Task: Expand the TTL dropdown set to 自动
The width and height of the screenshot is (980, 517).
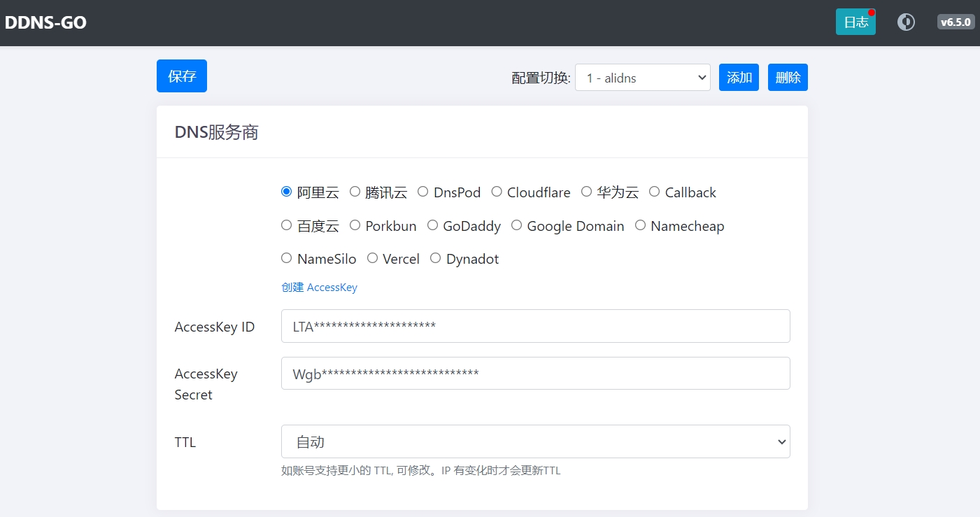Action: pos(536,441)
